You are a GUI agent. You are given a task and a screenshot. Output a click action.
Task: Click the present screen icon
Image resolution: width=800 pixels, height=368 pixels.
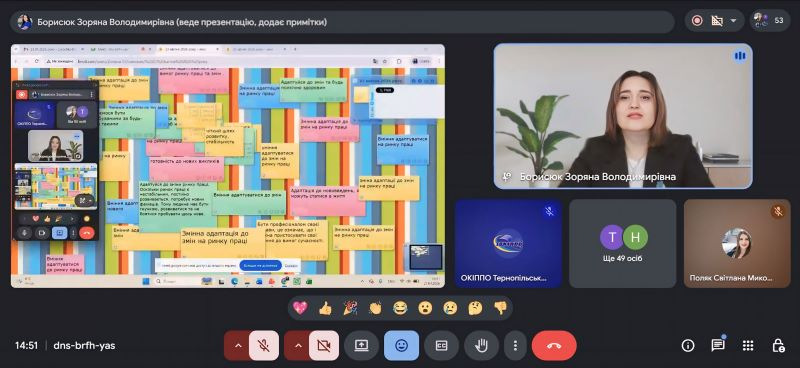[361, 346]
